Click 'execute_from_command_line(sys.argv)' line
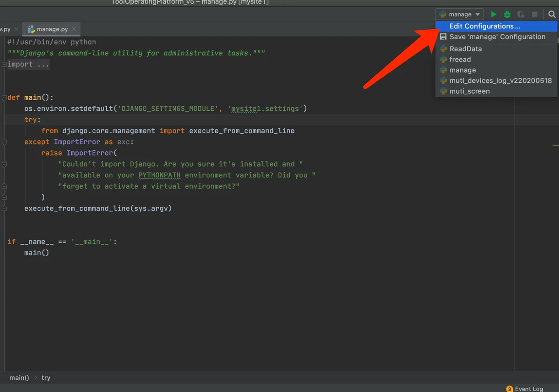Viewport: 559px width, 392px height. point(98,208)
